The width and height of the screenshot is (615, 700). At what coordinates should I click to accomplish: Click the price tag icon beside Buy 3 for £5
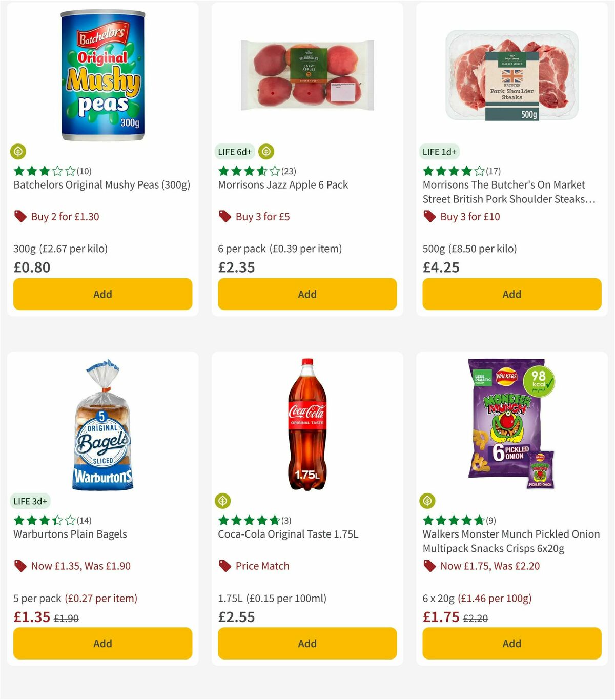click(225, 216)
